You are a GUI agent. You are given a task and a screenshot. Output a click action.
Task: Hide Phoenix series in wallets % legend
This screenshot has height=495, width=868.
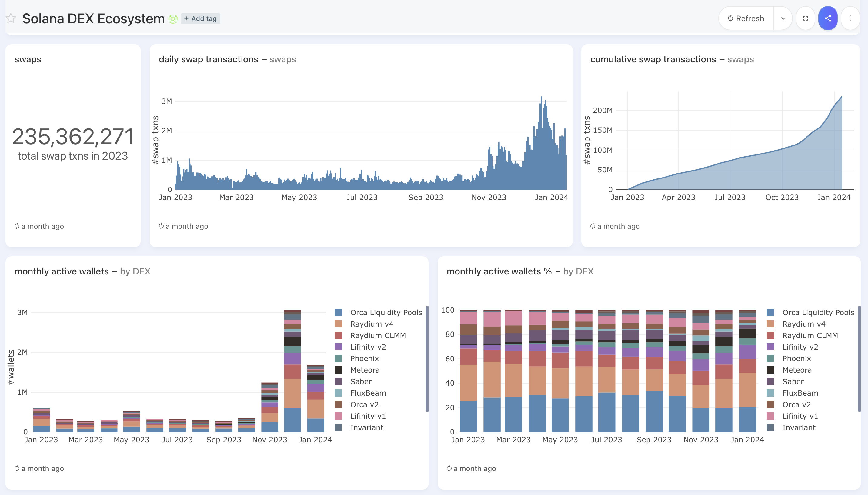tap(796, 358)
